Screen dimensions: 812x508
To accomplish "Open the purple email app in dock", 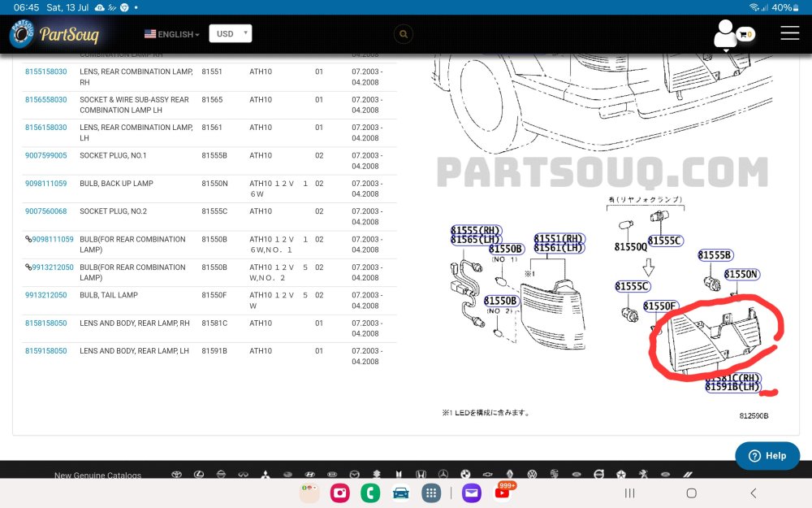I will coord(471,493).
